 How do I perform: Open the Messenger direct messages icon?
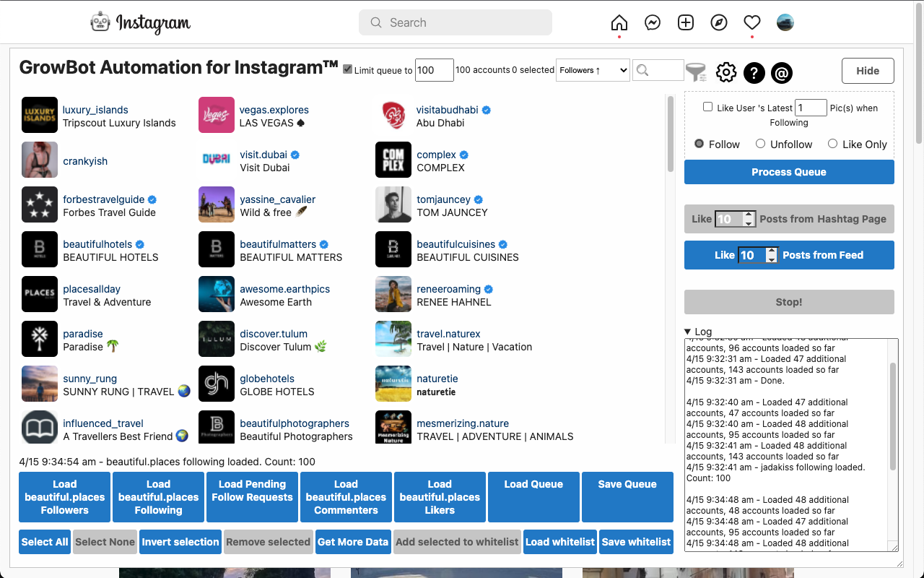click(x=653, y=23)
